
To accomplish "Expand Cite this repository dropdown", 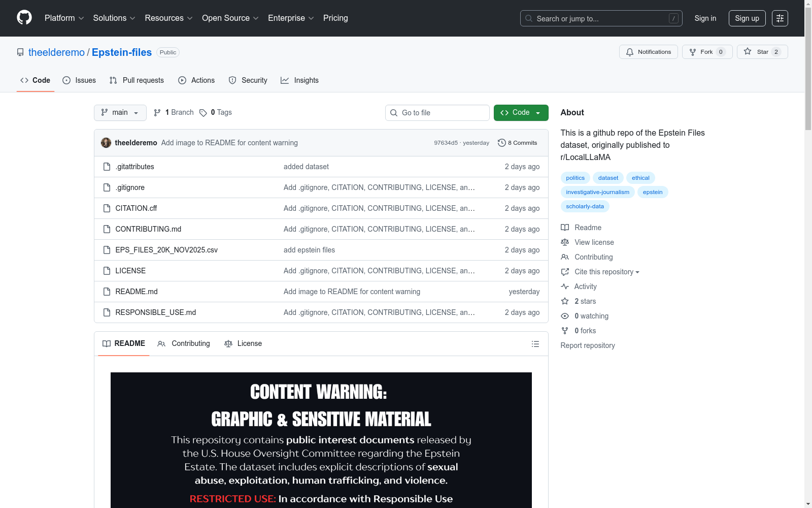I will [x=606, y=272].
